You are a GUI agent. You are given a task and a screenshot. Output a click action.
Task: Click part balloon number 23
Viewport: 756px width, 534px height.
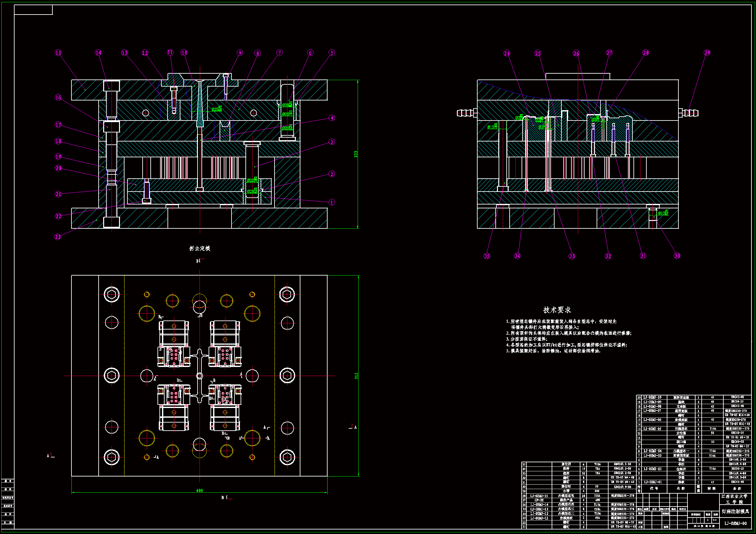coord(58,237)
